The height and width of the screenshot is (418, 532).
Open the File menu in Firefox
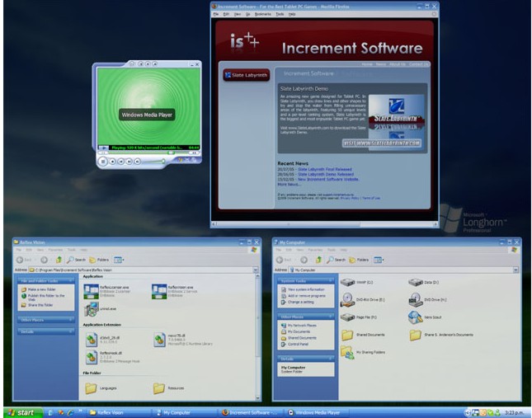[216, 14]
